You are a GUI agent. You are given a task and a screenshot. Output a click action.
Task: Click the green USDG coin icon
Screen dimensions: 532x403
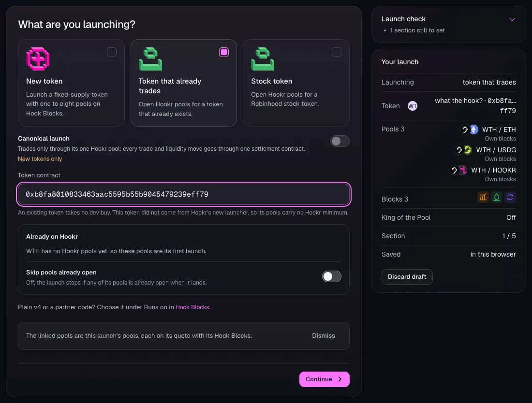click(x=468, y=150)
